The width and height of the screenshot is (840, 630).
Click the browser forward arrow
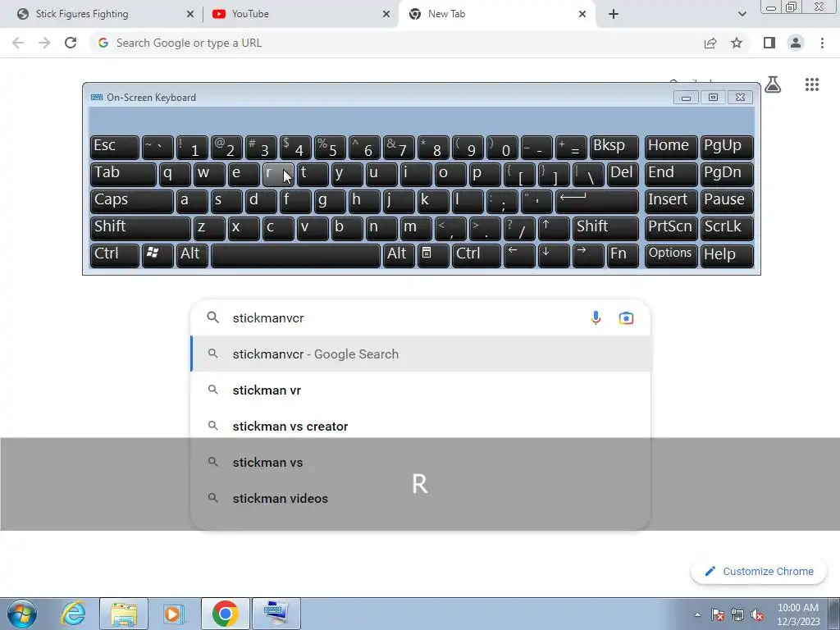point(44,43)
